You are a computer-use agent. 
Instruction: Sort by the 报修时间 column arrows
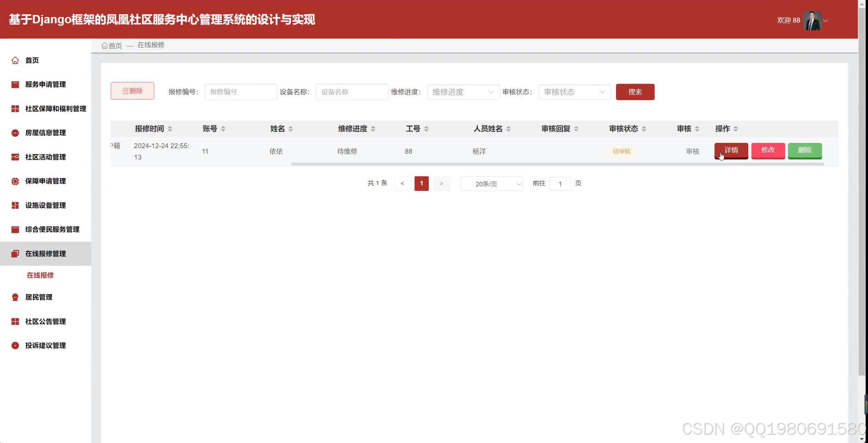click(170, 129)
